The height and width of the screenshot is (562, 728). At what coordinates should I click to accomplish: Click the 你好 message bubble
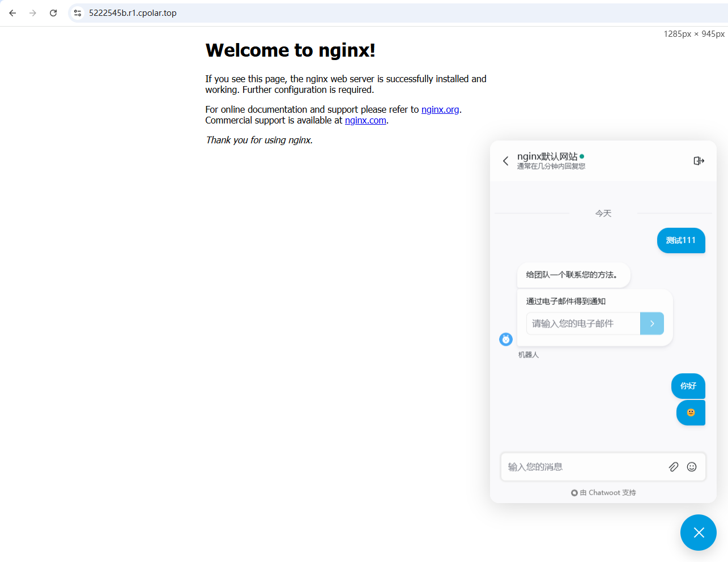coord(688,386)
